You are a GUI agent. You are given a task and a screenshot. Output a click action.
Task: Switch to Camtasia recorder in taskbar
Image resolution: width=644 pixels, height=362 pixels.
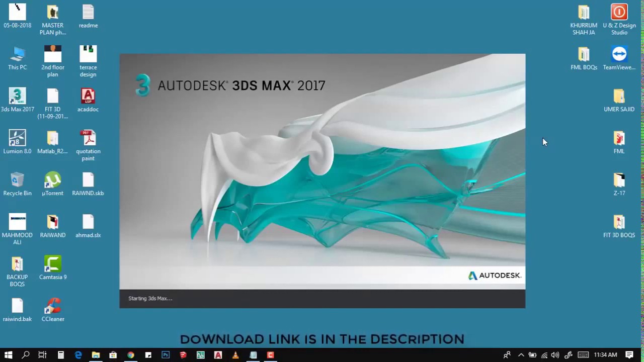pyautogui.click(x=270, y=355)
